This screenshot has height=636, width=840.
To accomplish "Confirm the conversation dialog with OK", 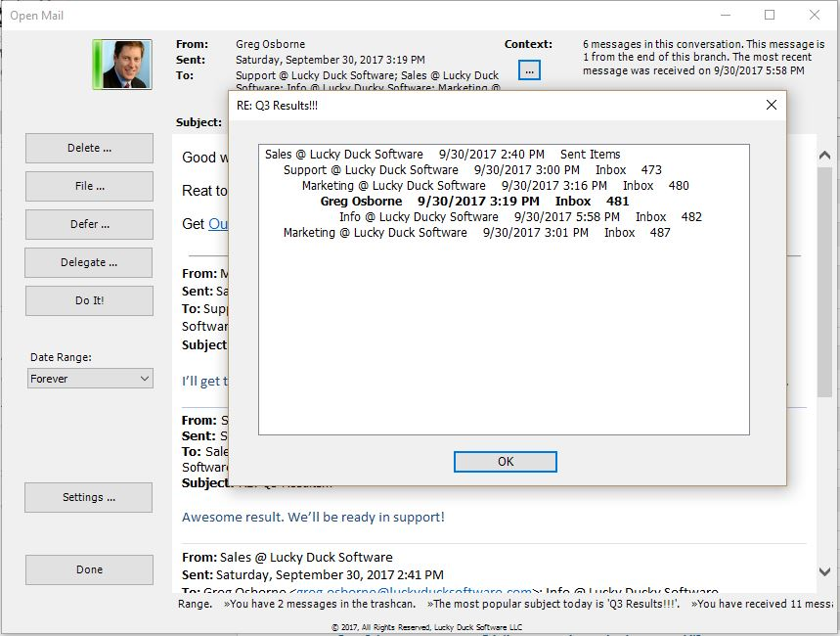I will click(505, 461).
